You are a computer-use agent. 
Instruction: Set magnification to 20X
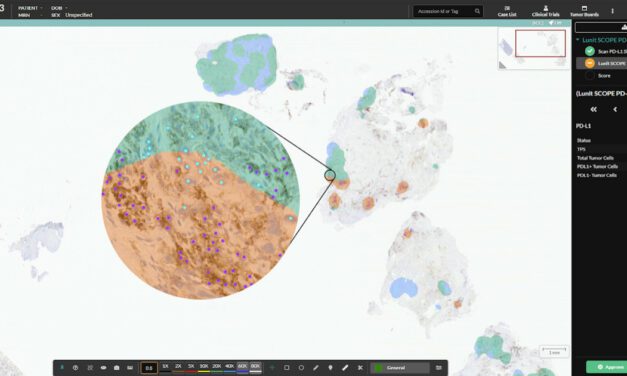(217, 367)
